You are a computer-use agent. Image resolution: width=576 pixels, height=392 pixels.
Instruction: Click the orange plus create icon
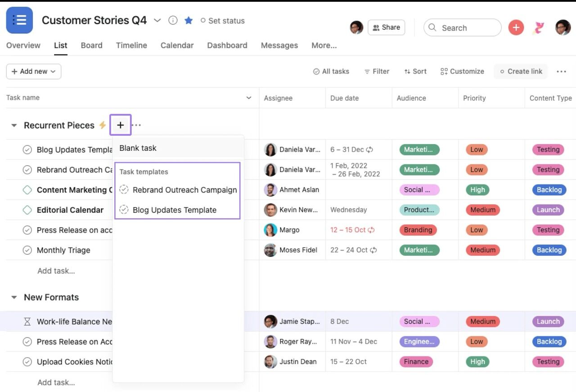tap(516, 27)
